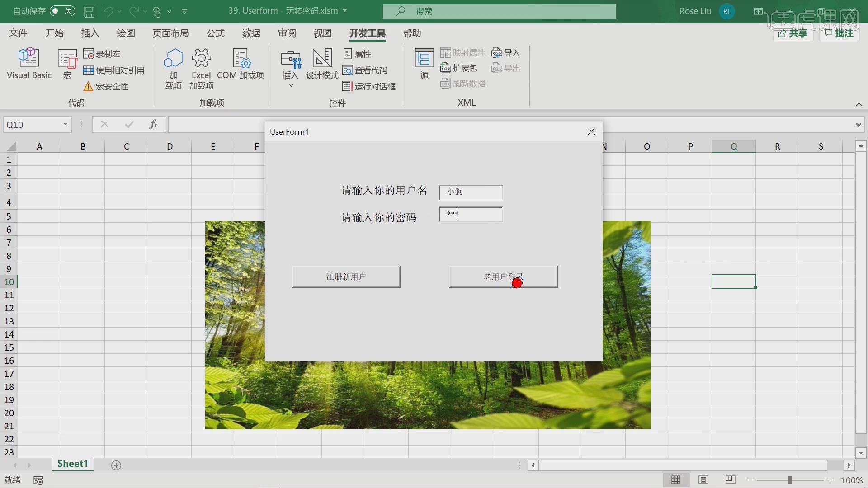Open the Help (帮助) tab
Viewport: 868px width, 488px height.
[412, 33]
